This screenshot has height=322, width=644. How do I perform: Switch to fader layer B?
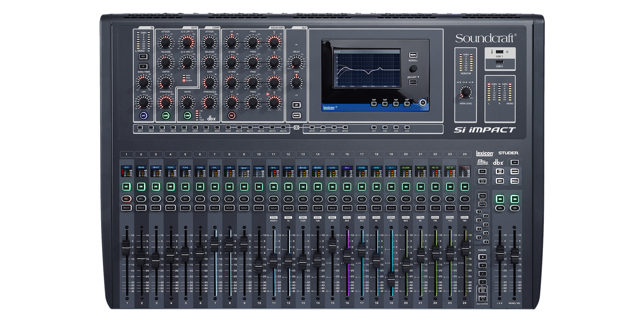tap(482, 266)
